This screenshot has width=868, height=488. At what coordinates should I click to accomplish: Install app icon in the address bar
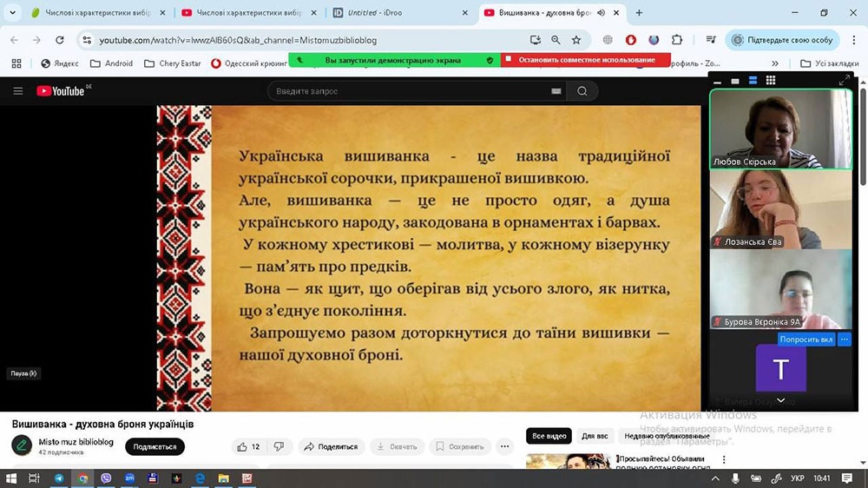(535, 40)
